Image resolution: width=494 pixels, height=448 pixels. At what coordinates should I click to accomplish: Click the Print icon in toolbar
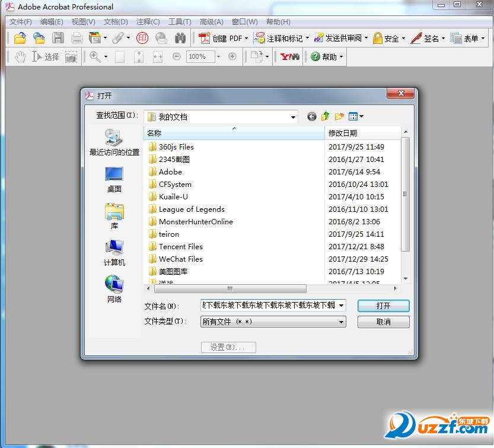[77, 39]
